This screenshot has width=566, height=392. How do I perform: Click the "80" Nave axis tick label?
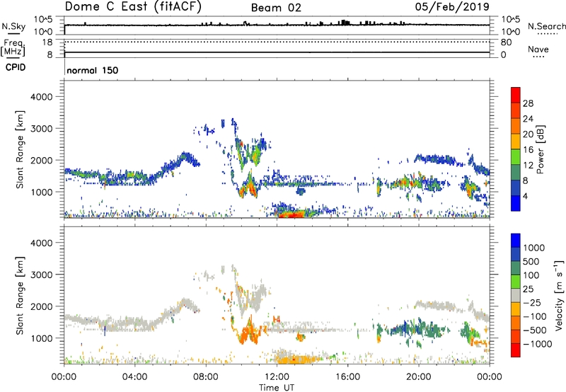pos(506,42)
